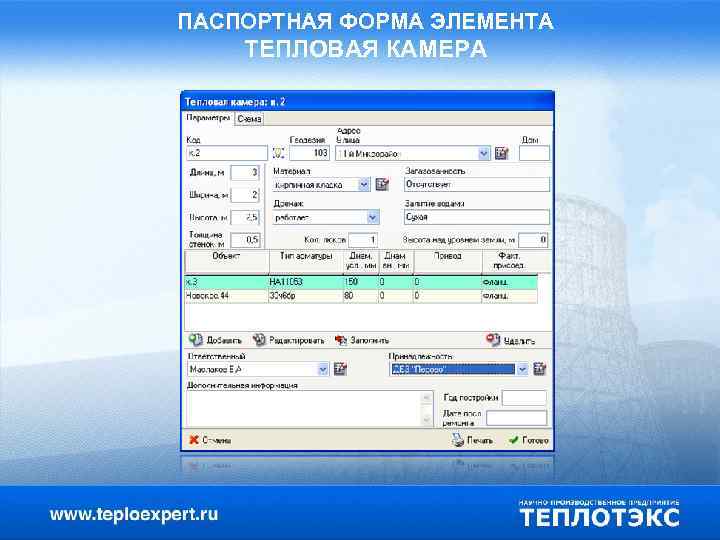Expand the Улица address dropdown
The width and height of the screenshot is (720, 540).
pos(484,153)
